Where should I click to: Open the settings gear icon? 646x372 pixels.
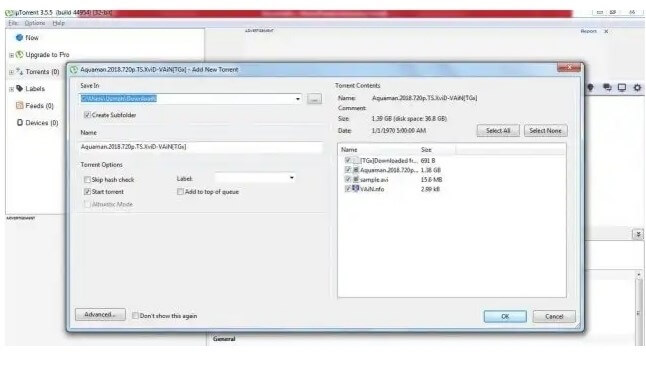click(637, 87)
